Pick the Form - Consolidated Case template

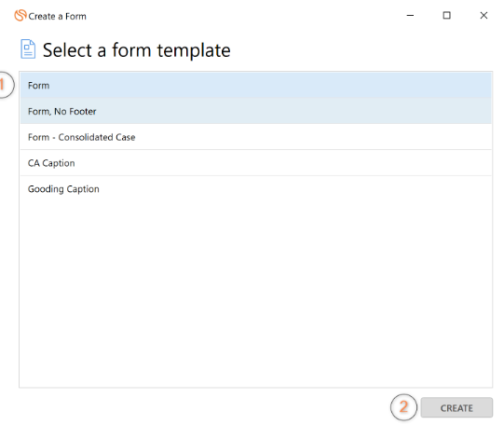[x=256, y=137]
